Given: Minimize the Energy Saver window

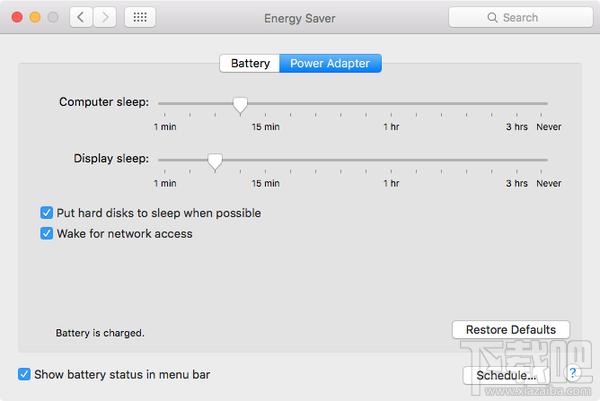Looking at the screenshot, I should (35, 17).
